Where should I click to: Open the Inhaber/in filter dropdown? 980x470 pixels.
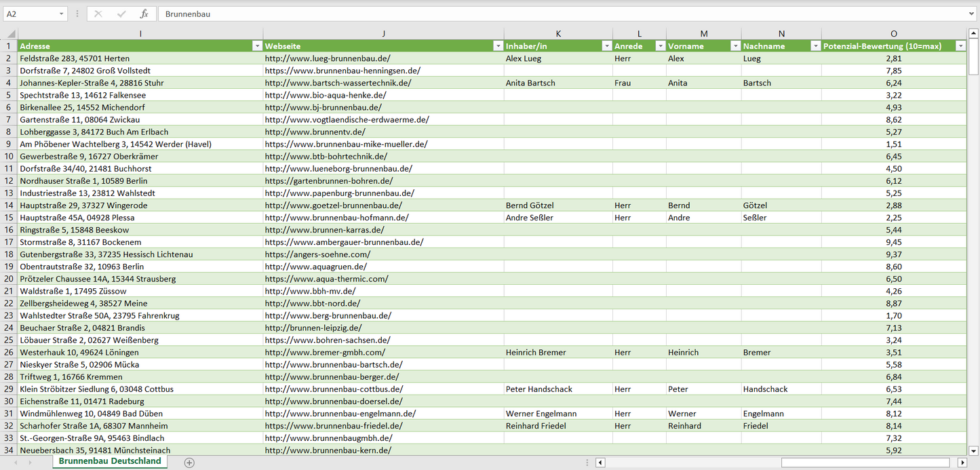606,46
